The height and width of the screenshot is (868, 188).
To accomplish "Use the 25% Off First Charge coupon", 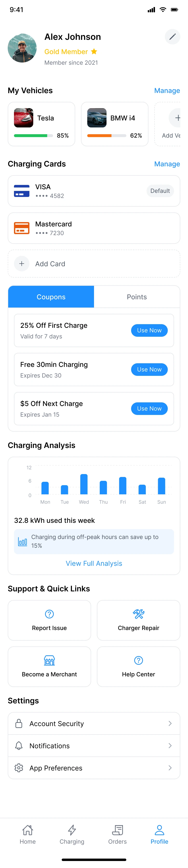I will 149,330.
